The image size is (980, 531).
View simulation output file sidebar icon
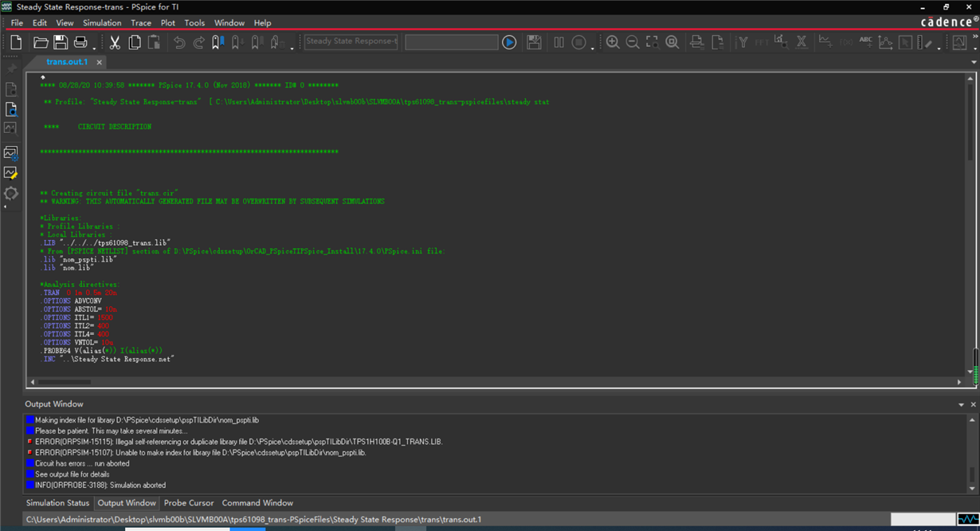pos(11,109)
